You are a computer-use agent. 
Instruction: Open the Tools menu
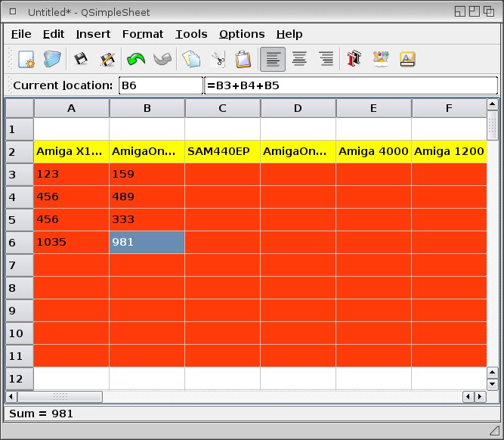pyautogui.click(x=191, y=34)
